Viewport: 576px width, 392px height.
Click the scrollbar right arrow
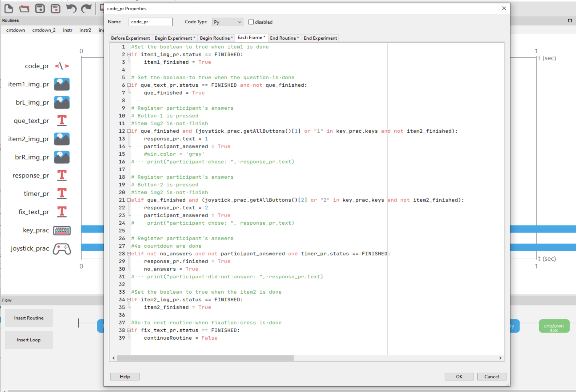pos(500,358)
